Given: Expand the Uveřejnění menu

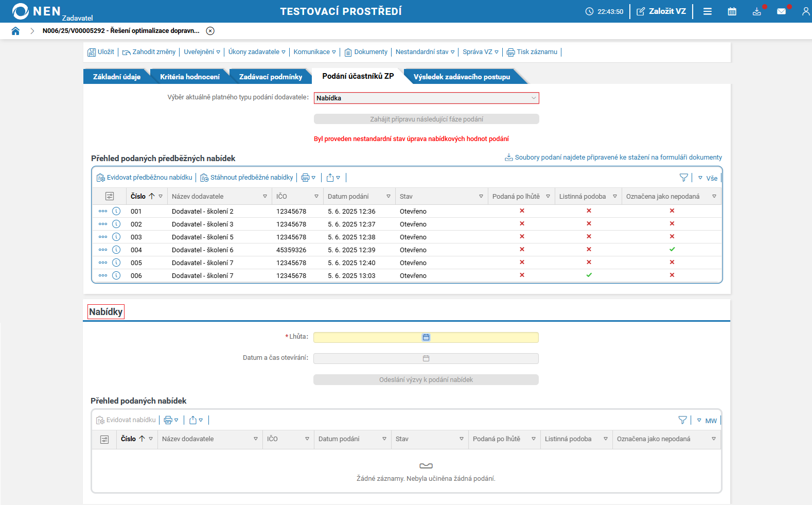Looking at the screenshot, I should tap(202, 52).
